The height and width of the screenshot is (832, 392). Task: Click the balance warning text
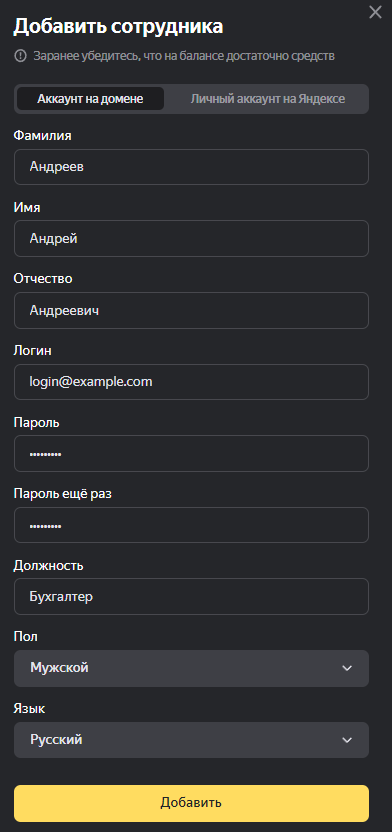[x=184, y=56]
